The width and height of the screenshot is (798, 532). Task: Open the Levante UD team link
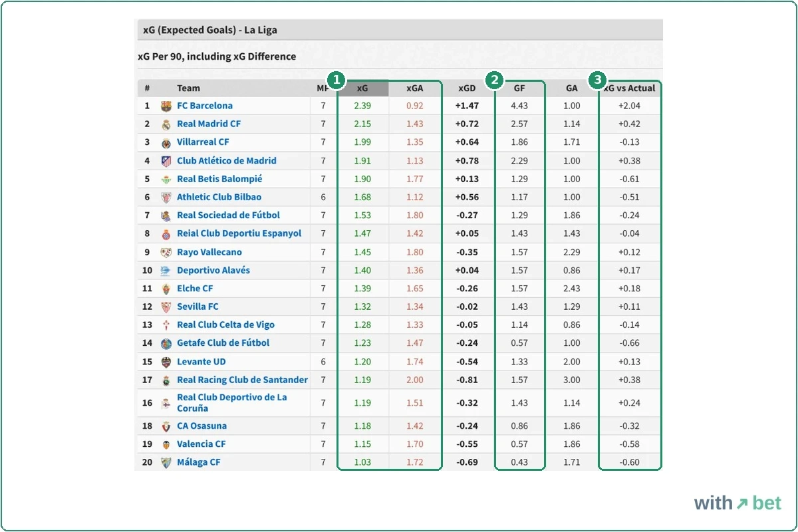[201, 362]
